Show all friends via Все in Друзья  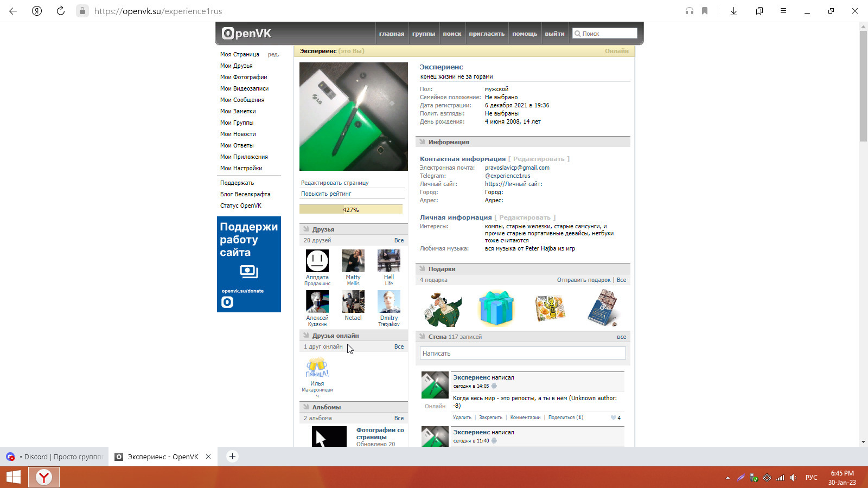click(x=399, y=240)
